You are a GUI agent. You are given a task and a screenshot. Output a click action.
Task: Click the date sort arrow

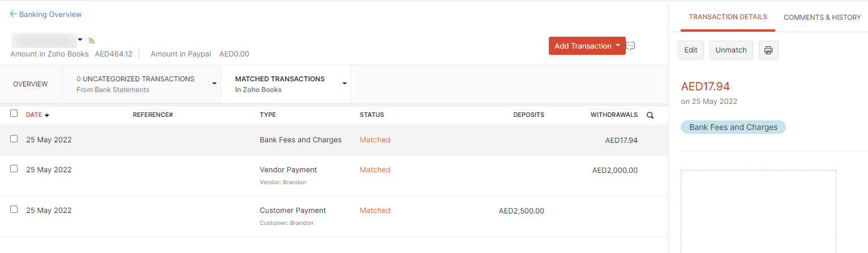47,115
